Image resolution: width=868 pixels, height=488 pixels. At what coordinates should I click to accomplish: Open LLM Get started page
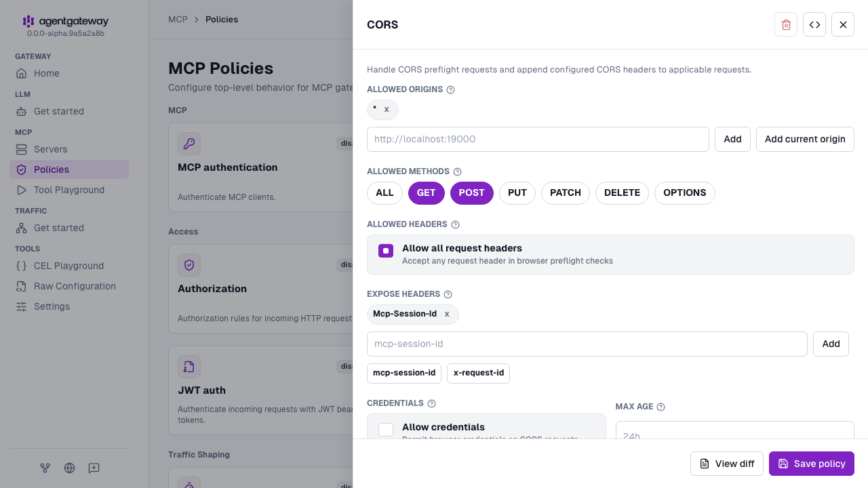(x=69, y=111)
